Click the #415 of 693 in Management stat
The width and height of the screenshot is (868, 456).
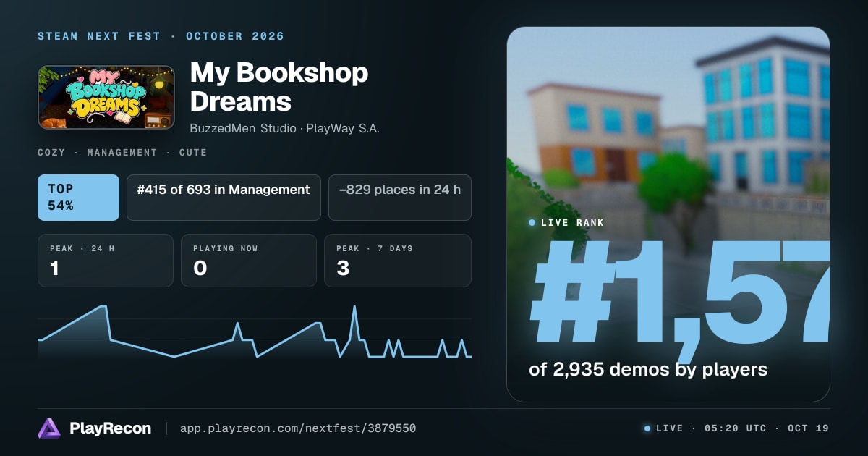(x=224, y=198)
